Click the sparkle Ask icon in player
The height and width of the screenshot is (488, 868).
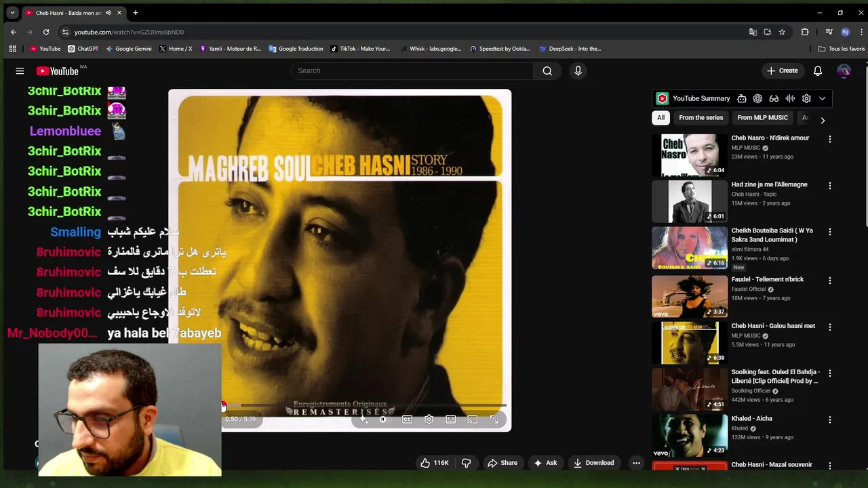[363, 420]
